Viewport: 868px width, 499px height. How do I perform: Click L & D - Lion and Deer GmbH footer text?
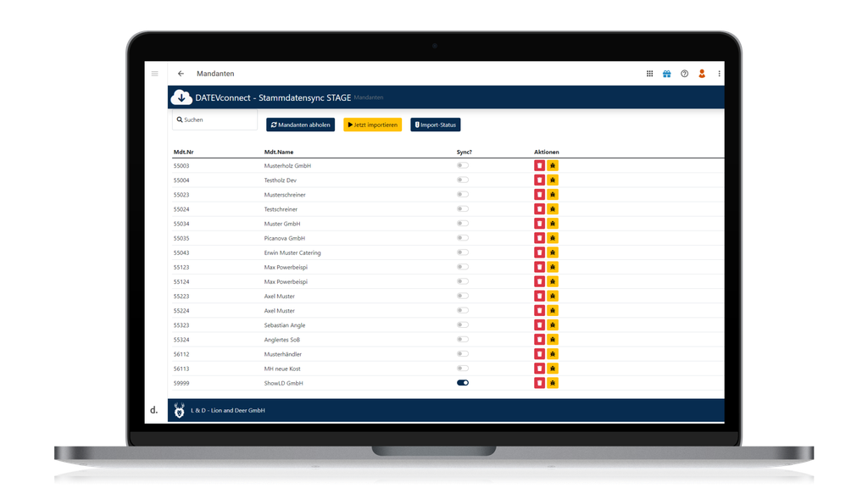point(228,411)
